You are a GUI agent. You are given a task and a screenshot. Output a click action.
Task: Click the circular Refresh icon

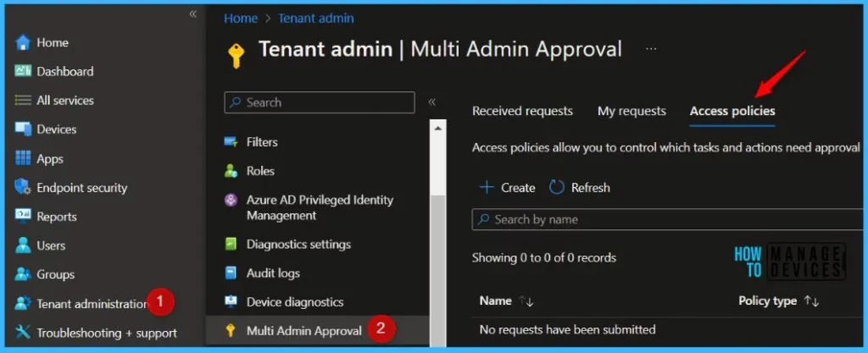[556, 187]
